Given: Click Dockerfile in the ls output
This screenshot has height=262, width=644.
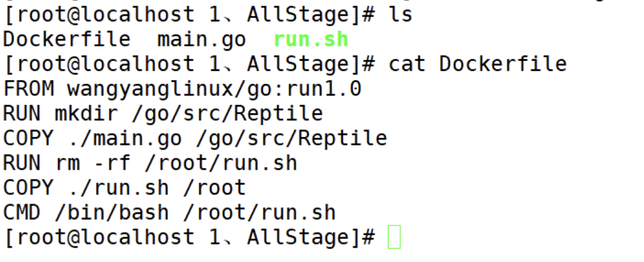Looking at the screenshot, I should 67,40.
